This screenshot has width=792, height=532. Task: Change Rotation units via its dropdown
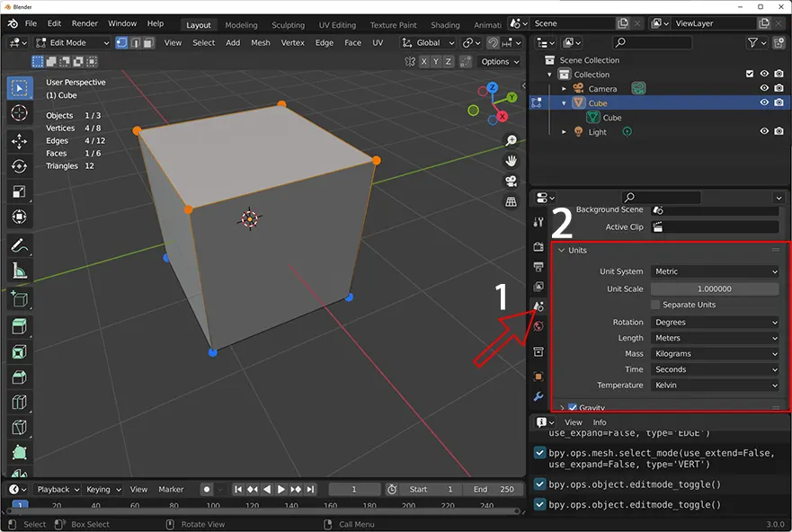715,322
